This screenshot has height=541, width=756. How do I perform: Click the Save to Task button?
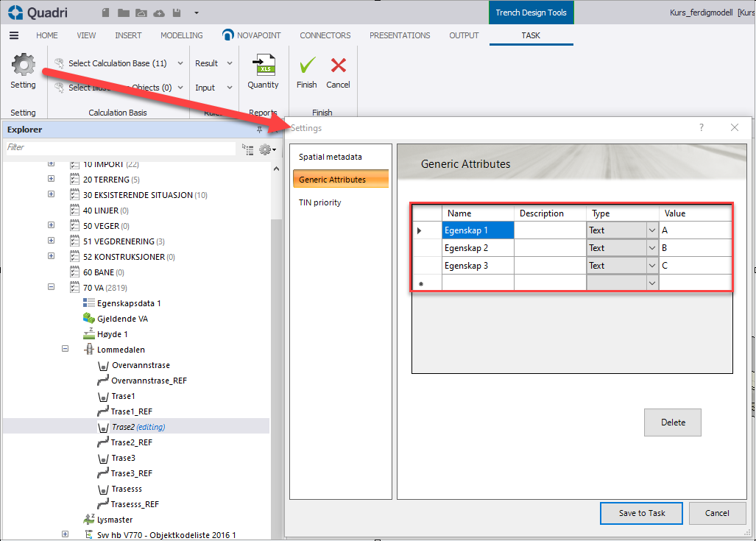[x=641, y=513]
